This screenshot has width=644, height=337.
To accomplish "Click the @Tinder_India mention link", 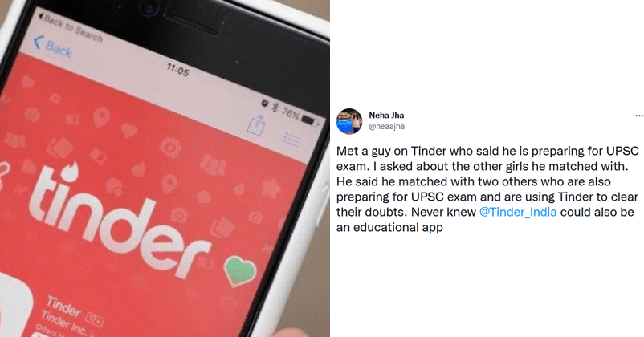I will click(518, 212).
